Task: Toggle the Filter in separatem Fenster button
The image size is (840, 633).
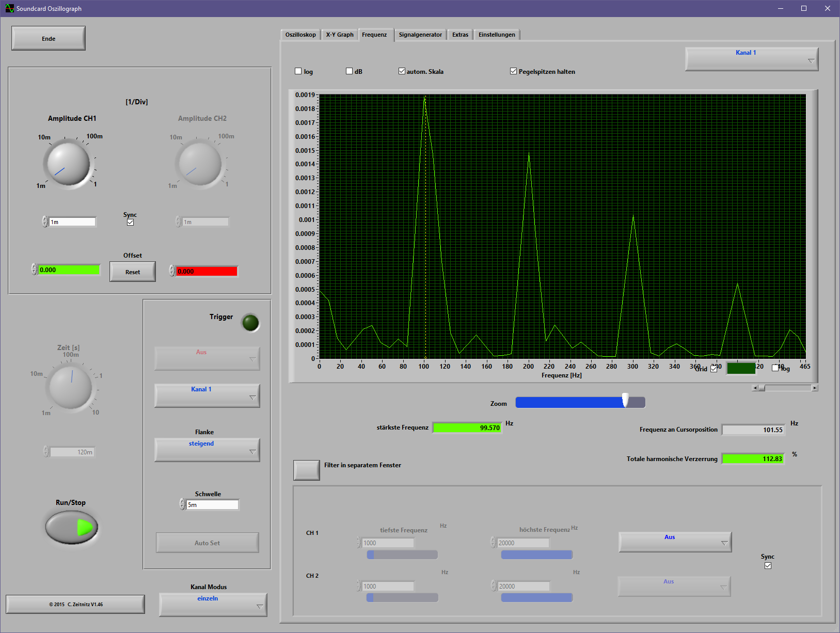Action: click(x=306, y=470)
